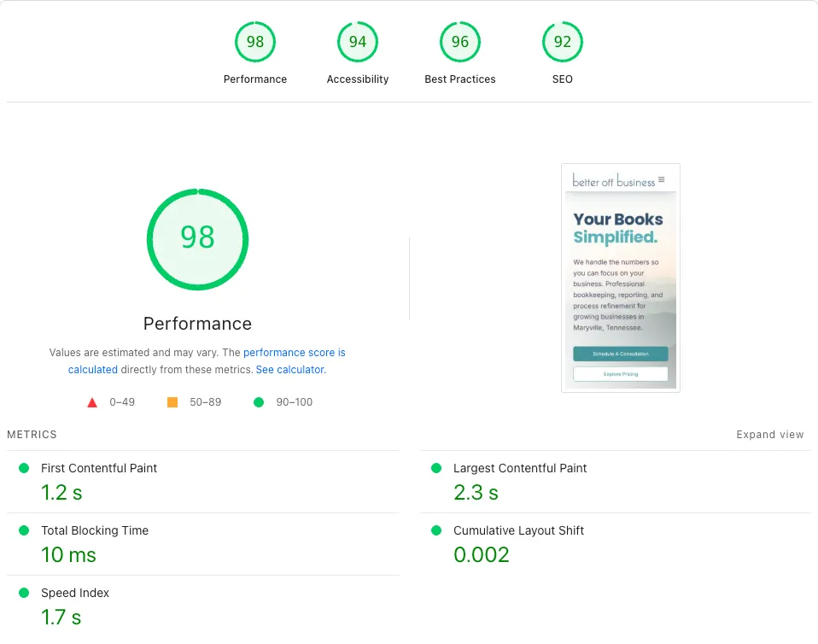Screen dimensions: 818x644
Task: Click the green dot next to Total Blocking Time
Action: point(25,530)
